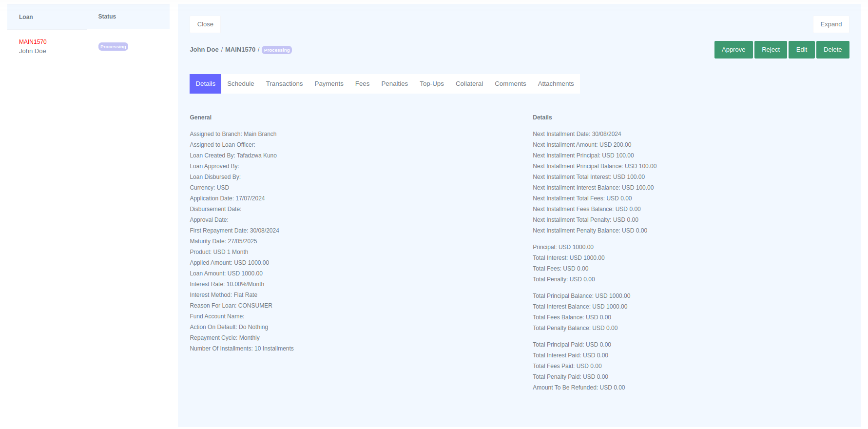This screenshot has width=868, height=429.
Task: Reject the loan application
Action: click(x=770, y=50)
